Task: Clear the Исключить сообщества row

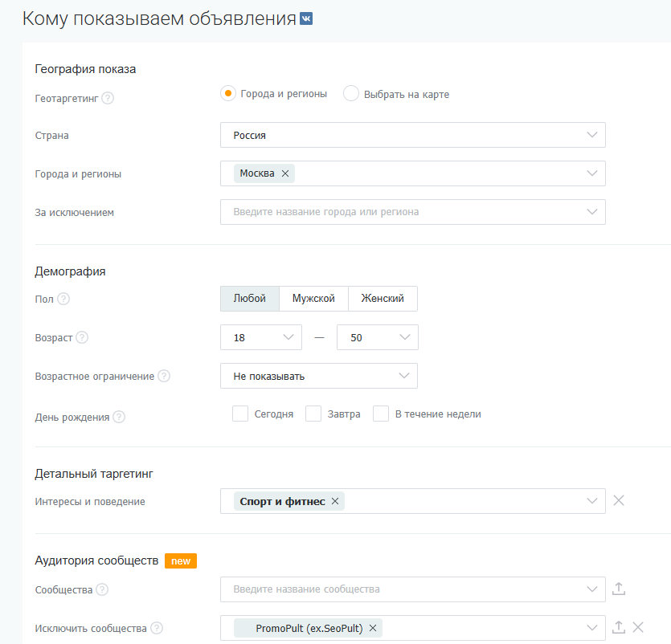Action: click(x=637, y=627)
